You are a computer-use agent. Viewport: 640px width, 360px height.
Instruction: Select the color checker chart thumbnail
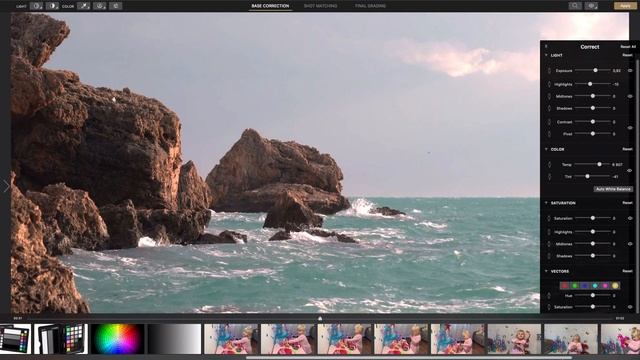pyautogui.click(x=61, y=339)
